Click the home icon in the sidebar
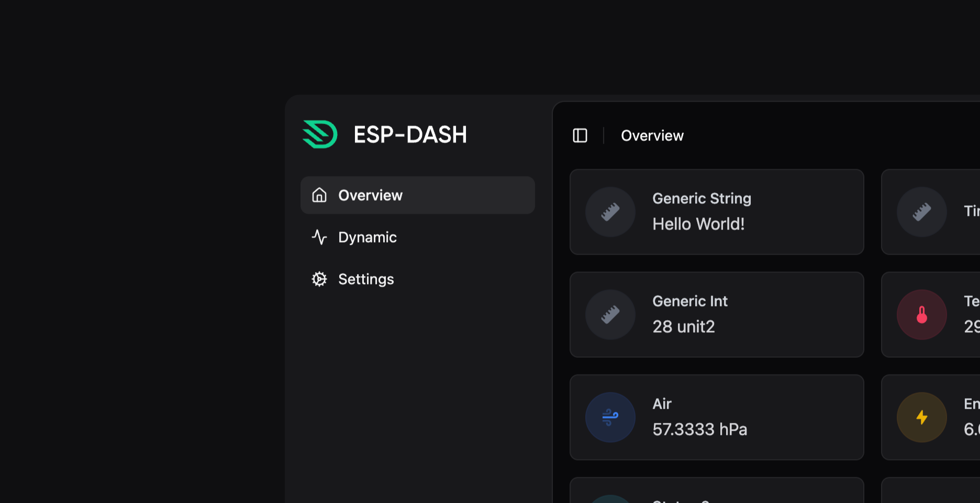 (319, 195)
